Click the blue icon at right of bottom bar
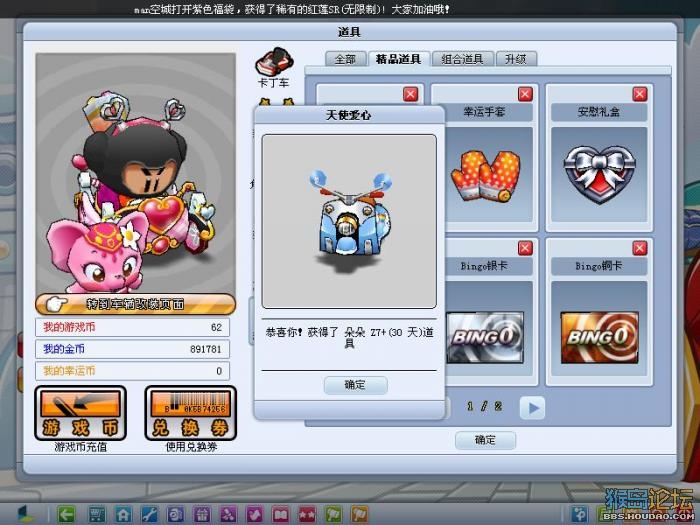This screenshot has width=700, height=525. tap(580, 514)
